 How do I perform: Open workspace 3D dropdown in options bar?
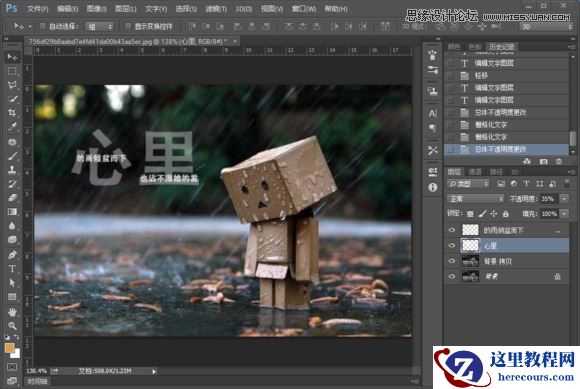pyautogui.click(x=546, y=27)
